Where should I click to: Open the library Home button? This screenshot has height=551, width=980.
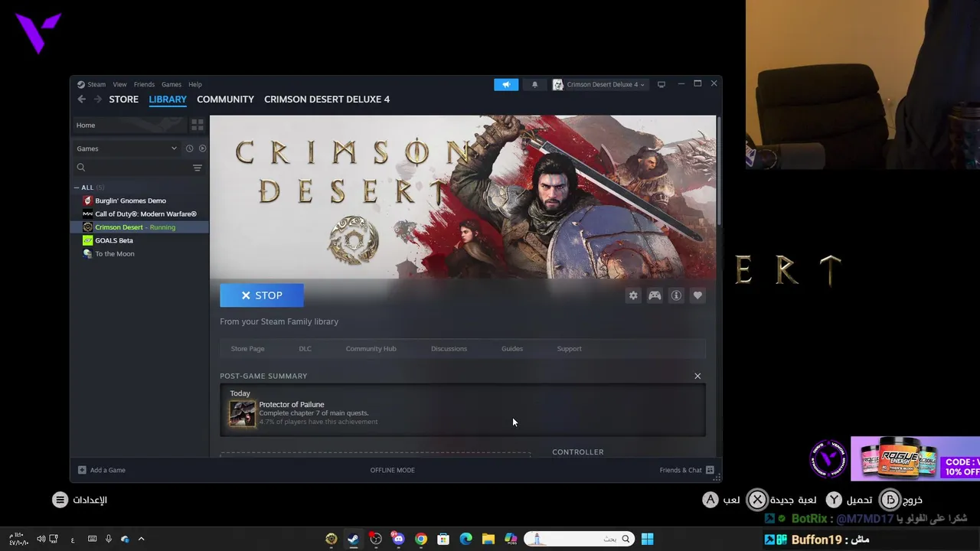pyautogui.click(x=129, y=125)
